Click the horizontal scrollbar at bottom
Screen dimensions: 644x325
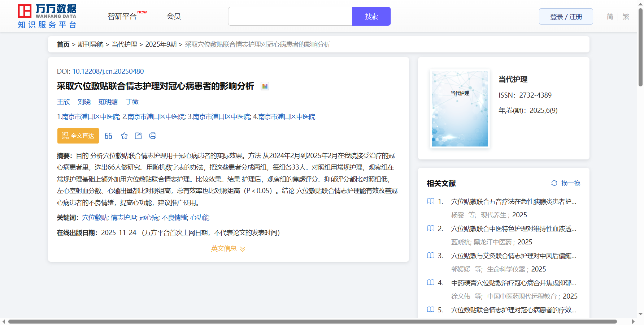[312, 321]
